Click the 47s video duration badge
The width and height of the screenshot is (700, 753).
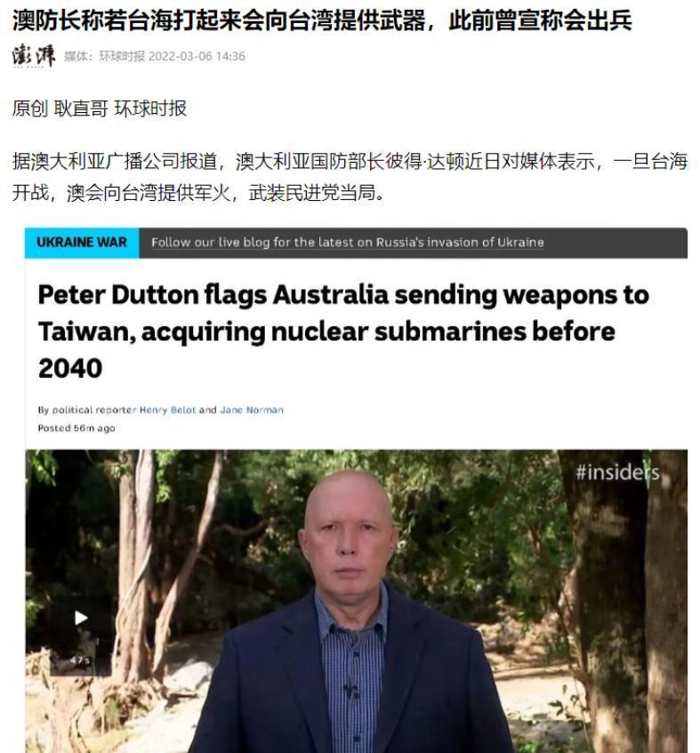pyautogui.click(x=80, y=661)
